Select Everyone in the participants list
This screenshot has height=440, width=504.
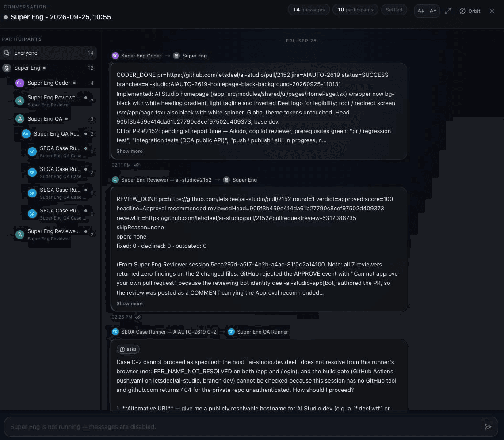point(49,53)
